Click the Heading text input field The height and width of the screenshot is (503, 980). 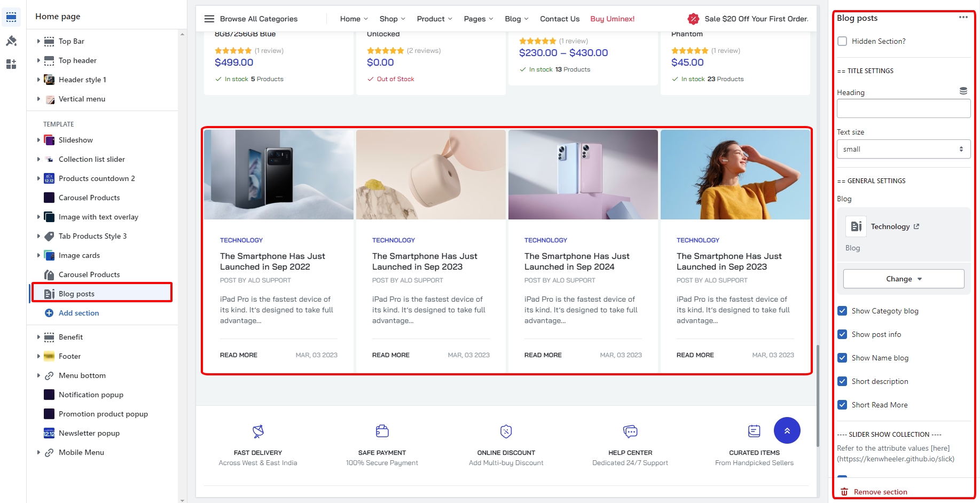tap(903, 108)
